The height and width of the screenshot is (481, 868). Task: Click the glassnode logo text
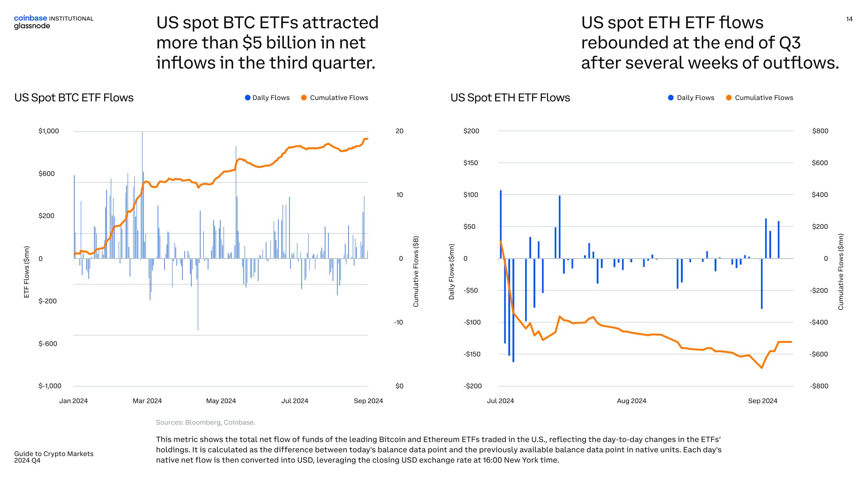(32, 26)
